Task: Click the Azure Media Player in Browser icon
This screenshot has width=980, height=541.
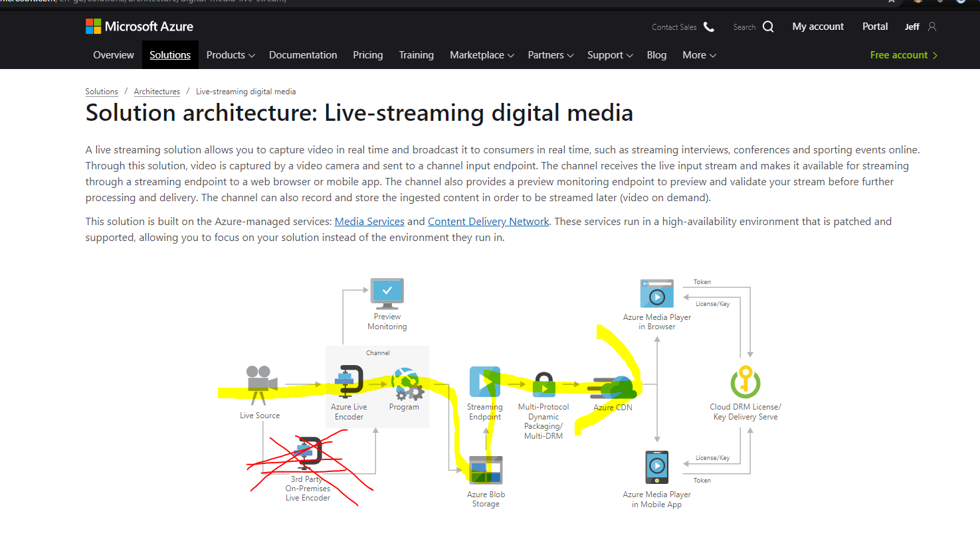Action: point(657,293)
